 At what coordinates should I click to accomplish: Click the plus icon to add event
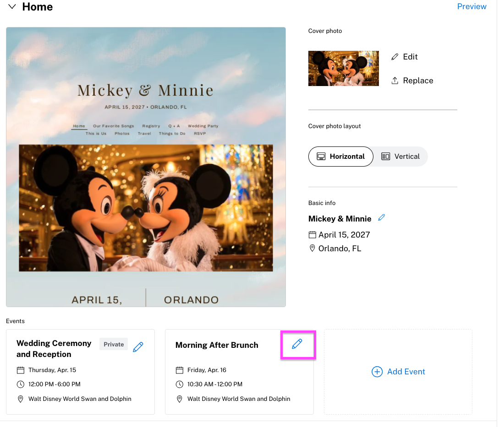[377, 372]
